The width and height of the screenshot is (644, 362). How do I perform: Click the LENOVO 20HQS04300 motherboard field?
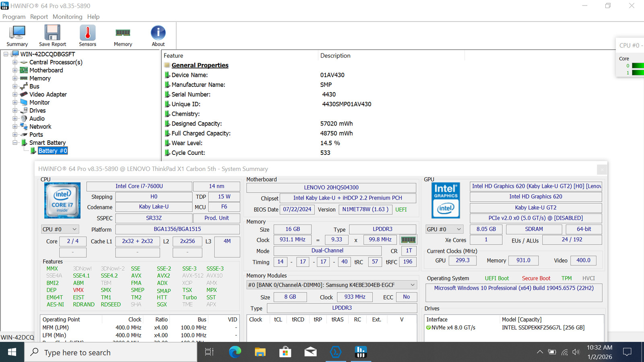point(331,187)
